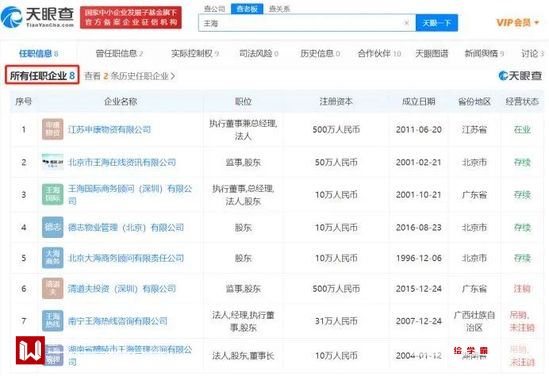This screenshot has height=376, width=549.
Task: Click the 31万人民币 capital cell
Action: point(336,321)
